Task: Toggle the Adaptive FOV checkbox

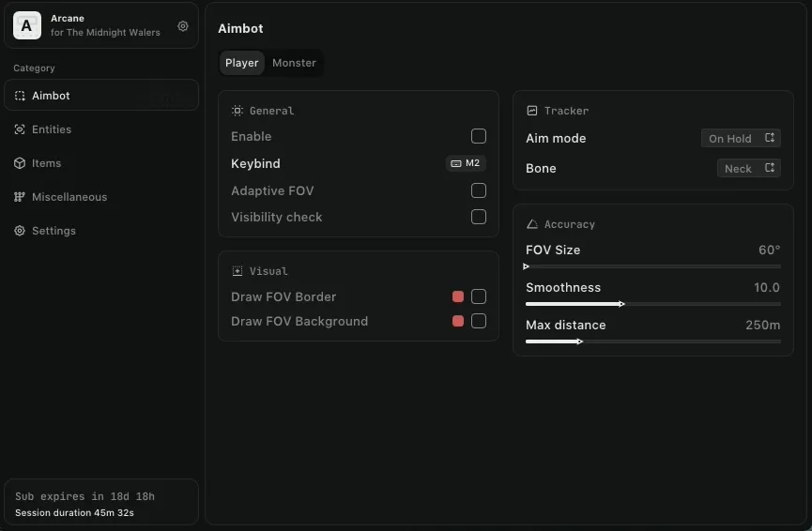Action: [479, 190]
